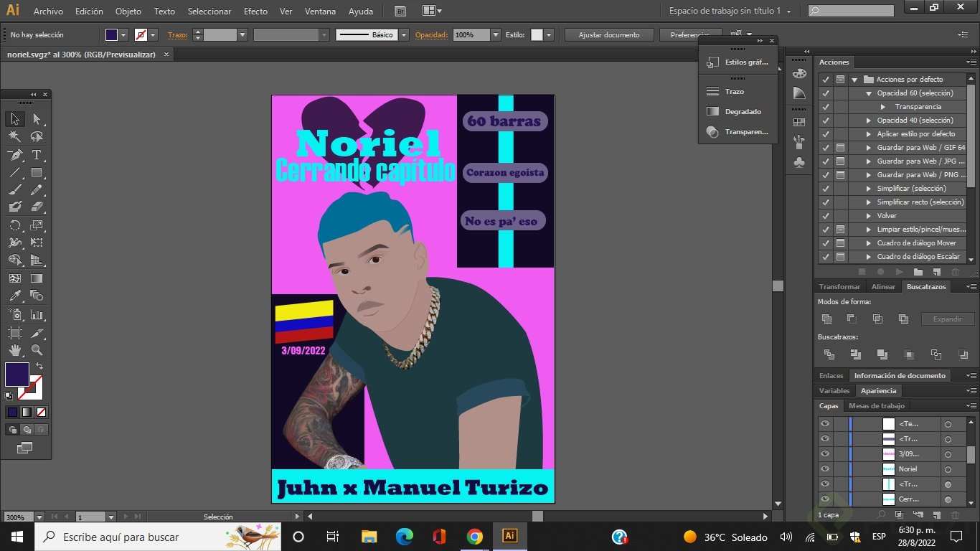
Task: Open the Efecto menu
Action: pos(255,11)
